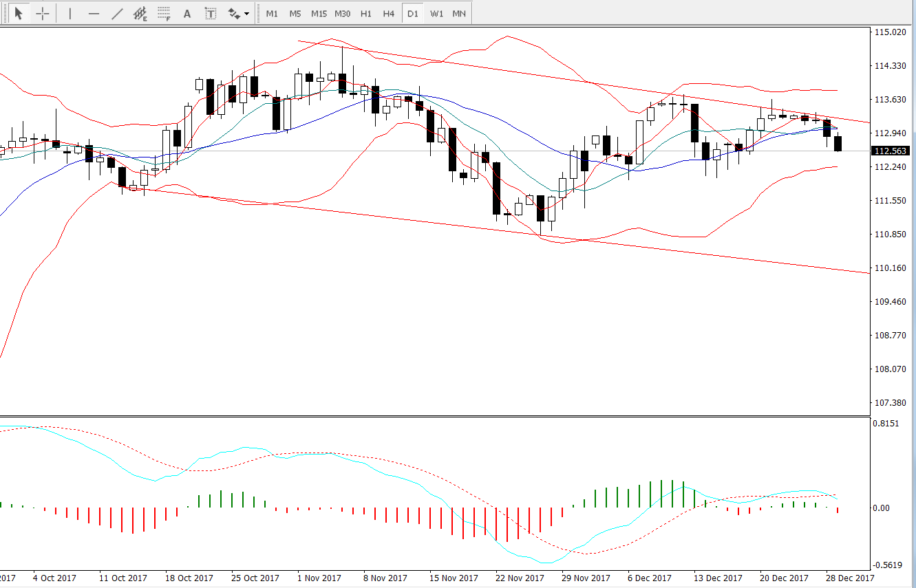Select the cursor arrow tool
The image size is (916, 588).
click(19, 13)
